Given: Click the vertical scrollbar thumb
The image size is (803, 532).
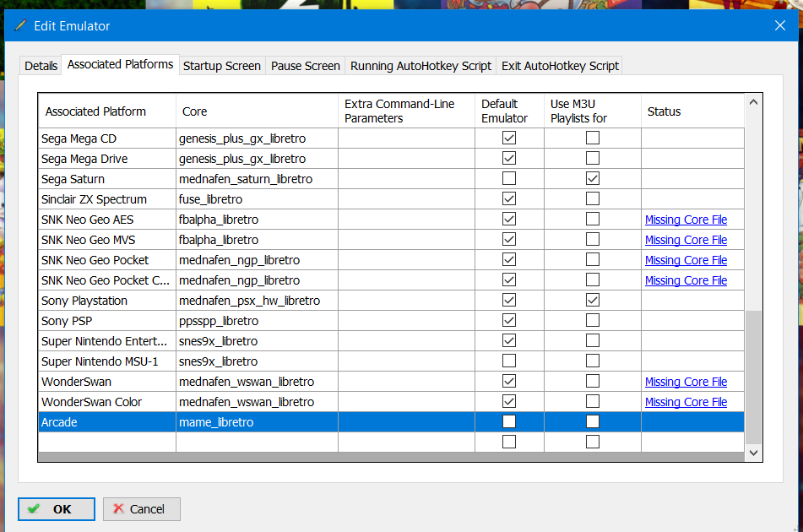Looking at the screenshot, I should (753, 377).
